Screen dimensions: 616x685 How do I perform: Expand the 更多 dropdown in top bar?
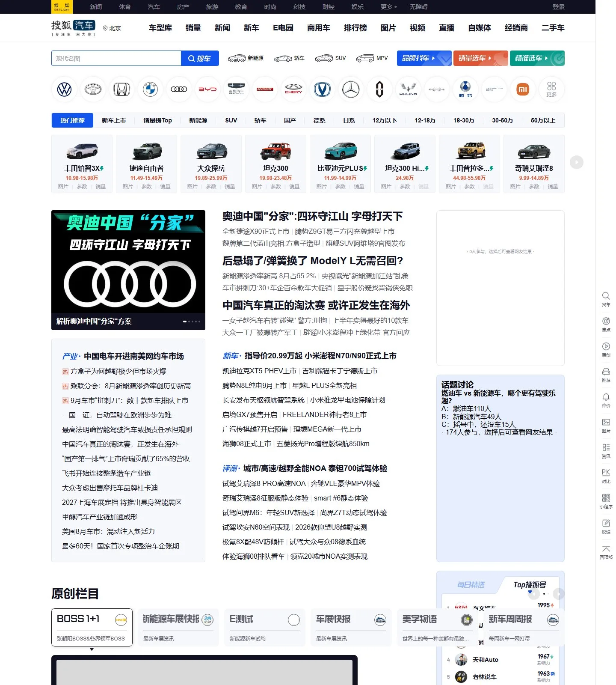point(389,7)
